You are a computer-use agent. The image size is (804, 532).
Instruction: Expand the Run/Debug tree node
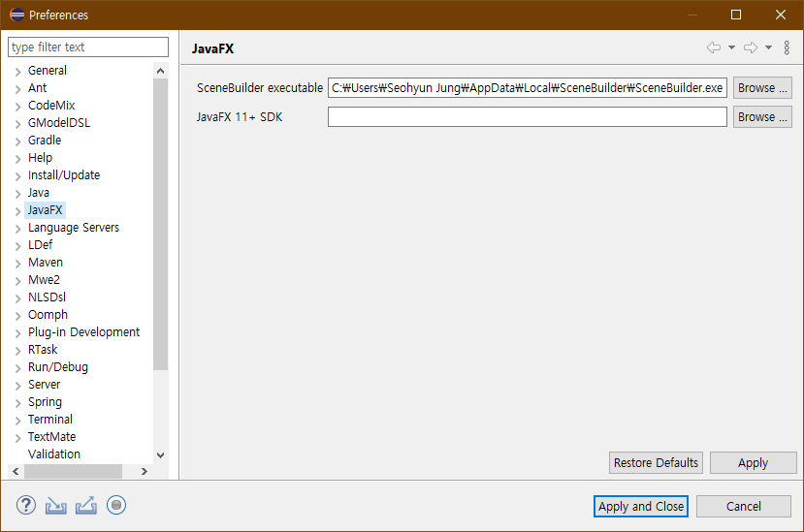[18, 368]
